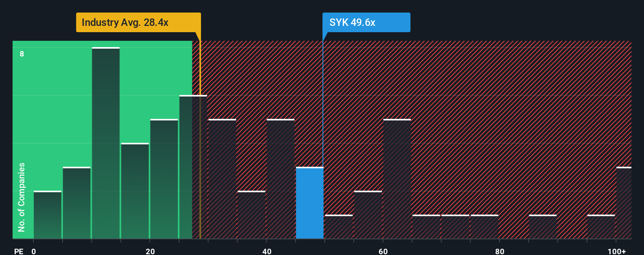Click the x-axis label 20

coord(150,251)
